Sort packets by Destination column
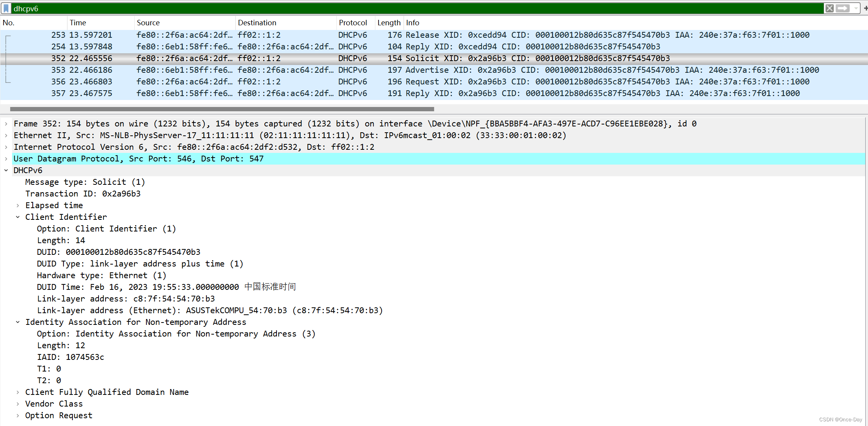Image resolution: width=868 pixels, height=426 pixels. coord(286,23)
